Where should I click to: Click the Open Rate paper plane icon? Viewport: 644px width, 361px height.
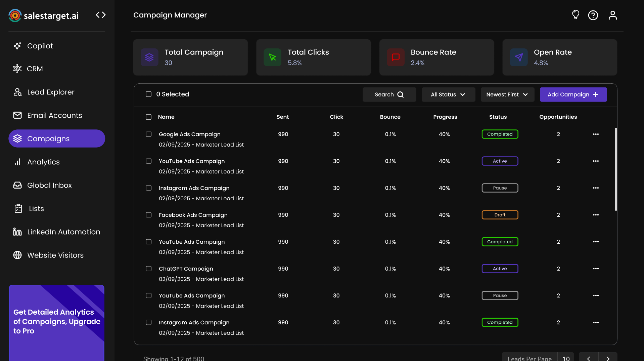(x=519, y=57)
